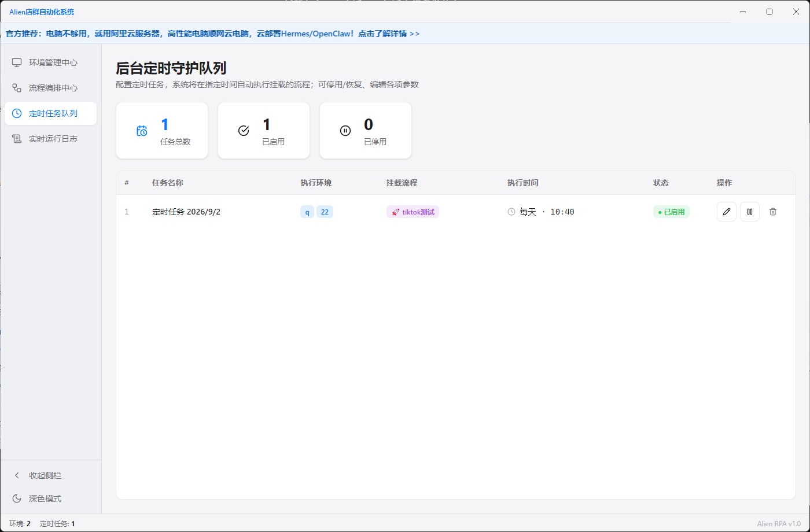Click the chevron icon beside 收起侧栏
Viewport: 810px width, 532px height.
click(x=17, y=475)
